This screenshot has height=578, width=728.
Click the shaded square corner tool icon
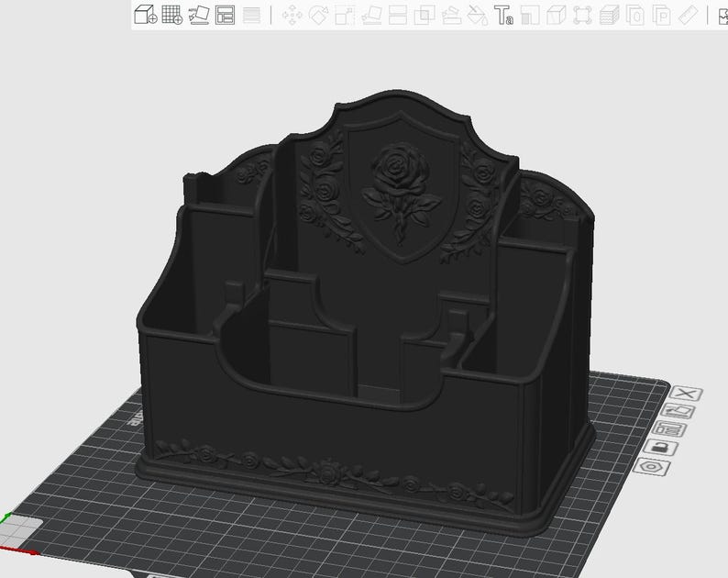pos(530,16)
